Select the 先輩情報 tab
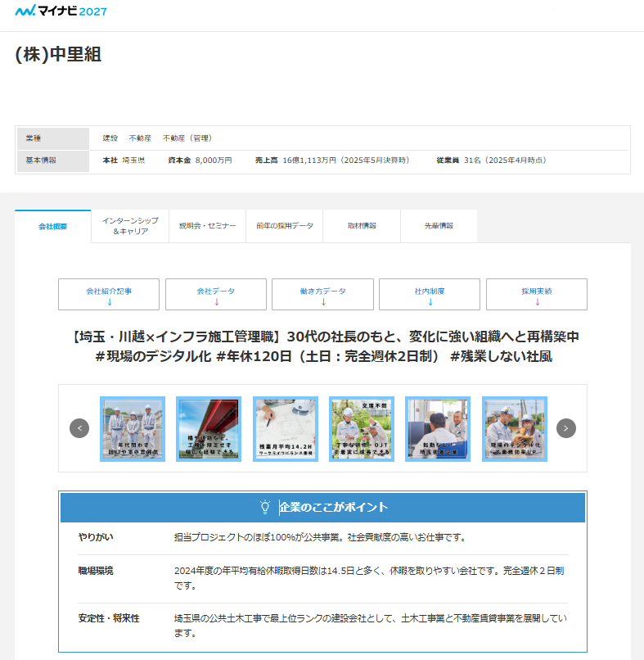 coord(439,226)
